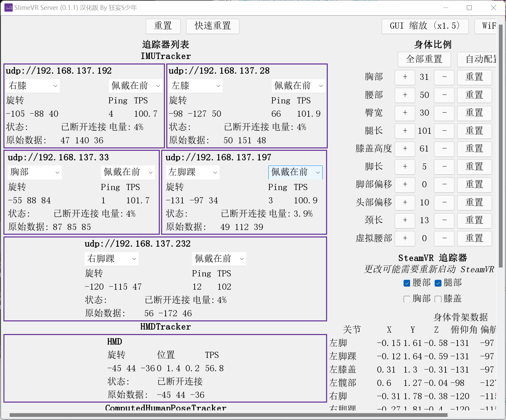Reset the 腰部 proportion value
Image resolution: width=506 pixels, height=420 pixels.
(475, 95)
